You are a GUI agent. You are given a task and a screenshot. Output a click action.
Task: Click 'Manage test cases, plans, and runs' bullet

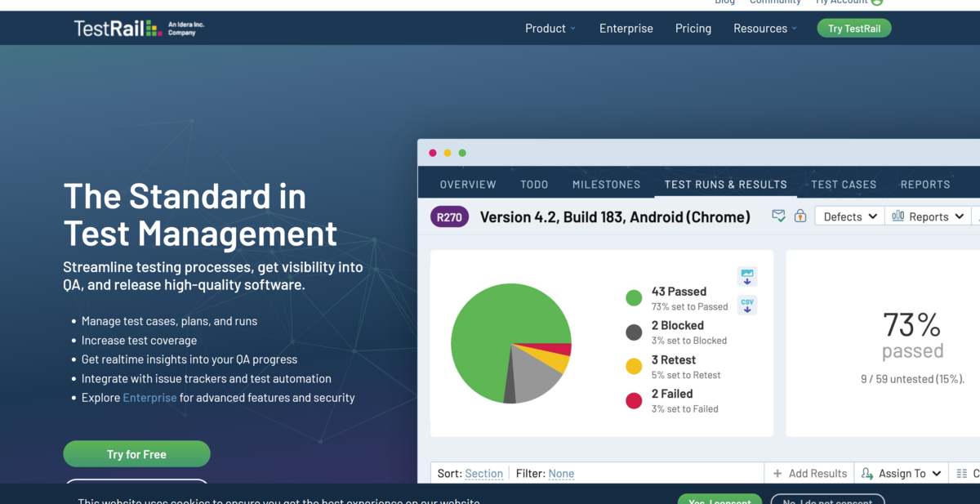pos(169,321)
